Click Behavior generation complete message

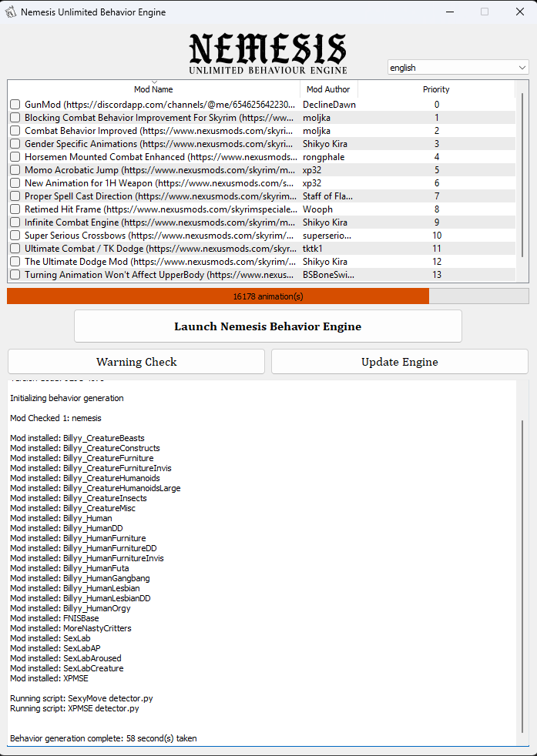[x=103, y=738]
